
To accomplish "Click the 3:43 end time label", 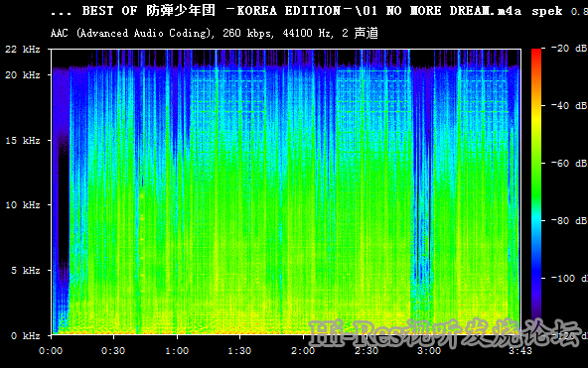I will coord(520,351).
